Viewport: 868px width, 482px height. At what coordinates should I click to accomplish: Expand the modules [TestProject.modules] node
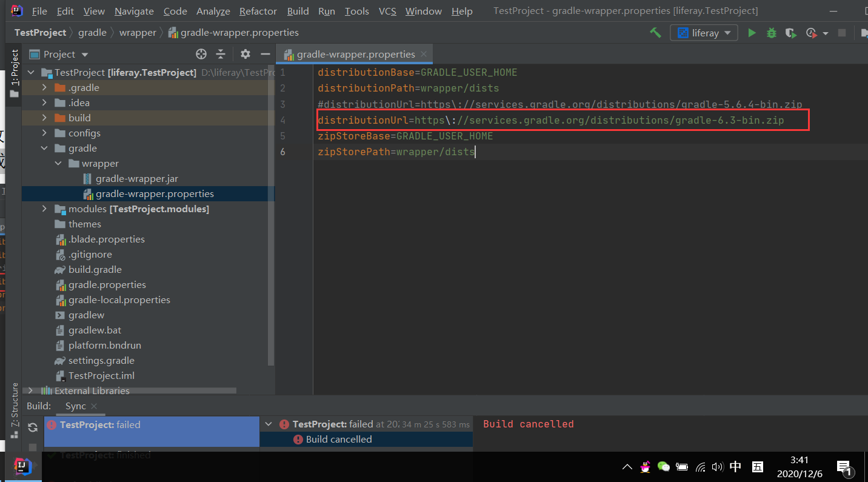pyautogui.click(x=44, y=209)
